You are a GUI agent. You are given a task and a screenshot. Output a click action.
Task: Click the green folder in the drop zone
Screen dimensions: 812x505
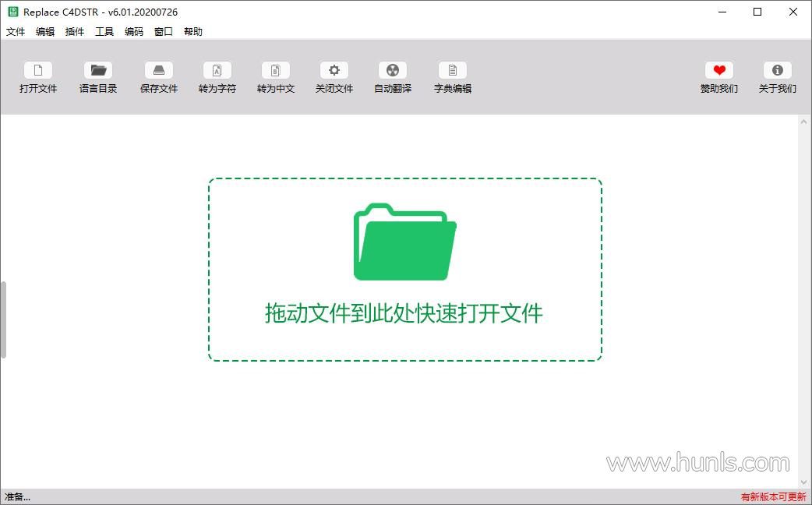(405, 242)
